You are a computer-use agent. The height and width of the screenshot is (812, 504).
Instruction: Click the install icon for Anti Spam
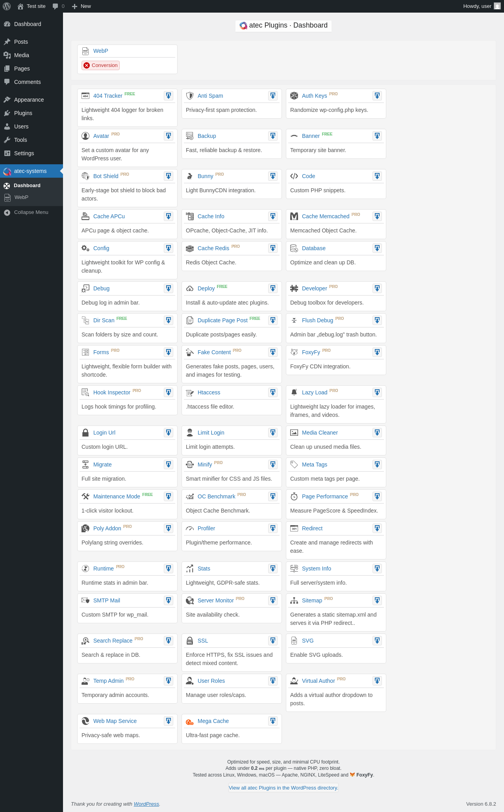point(273,96)
